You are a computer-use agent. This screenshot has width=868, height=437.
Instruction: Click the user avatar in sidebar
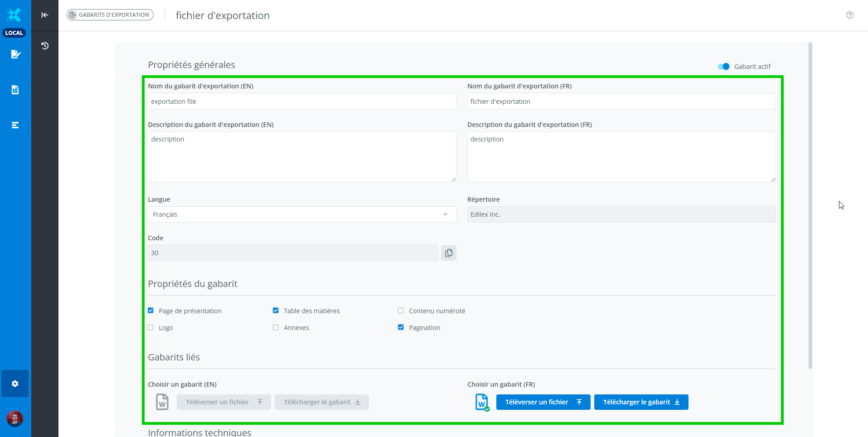tap(15, 418)
